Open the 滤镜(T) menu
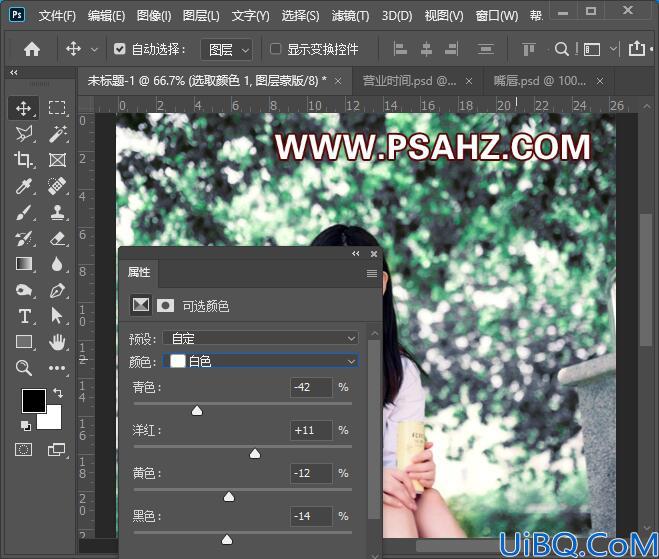Viewport: 659px width, 559px height. point(350,16)
